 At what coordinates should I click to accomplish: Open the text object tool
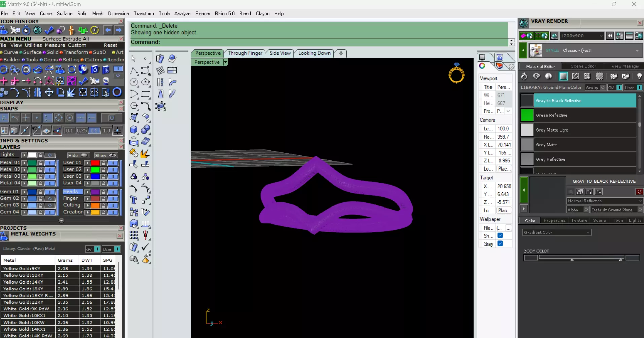[134, 200]
